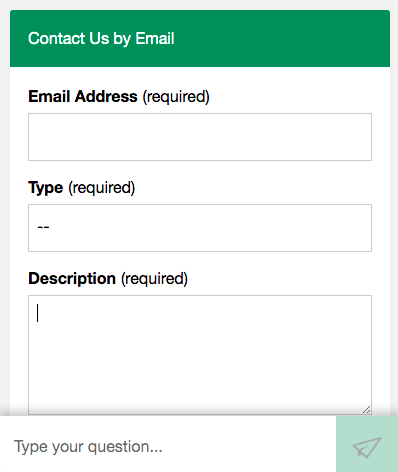This screenshot has width=398, height=472.
Task: Click the bold "Type" field label
Action: point(46,188)
